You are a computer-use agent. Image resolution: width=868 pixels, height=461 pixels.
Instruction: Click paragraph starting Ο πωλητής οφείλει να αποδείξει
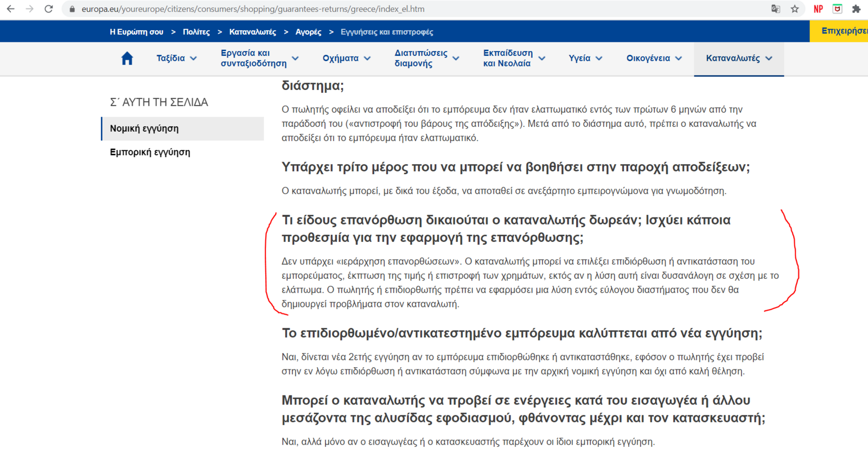519,124
